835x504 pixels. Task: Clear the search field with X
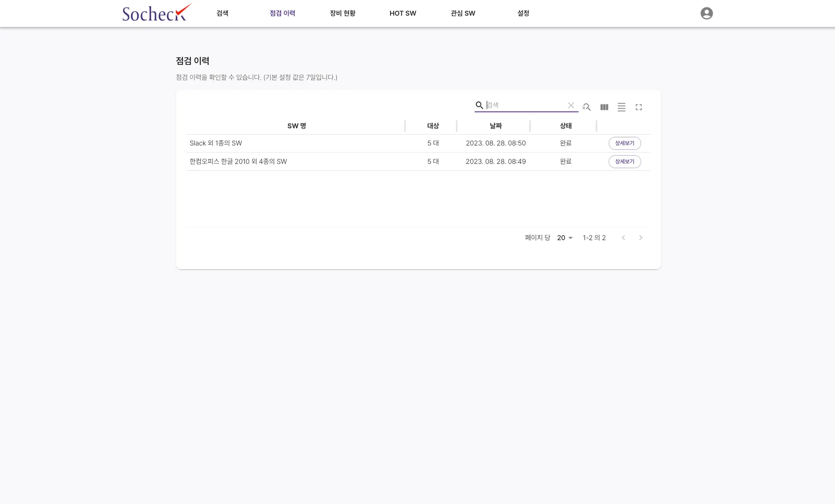pyautogui.click(x=571, y=105)
